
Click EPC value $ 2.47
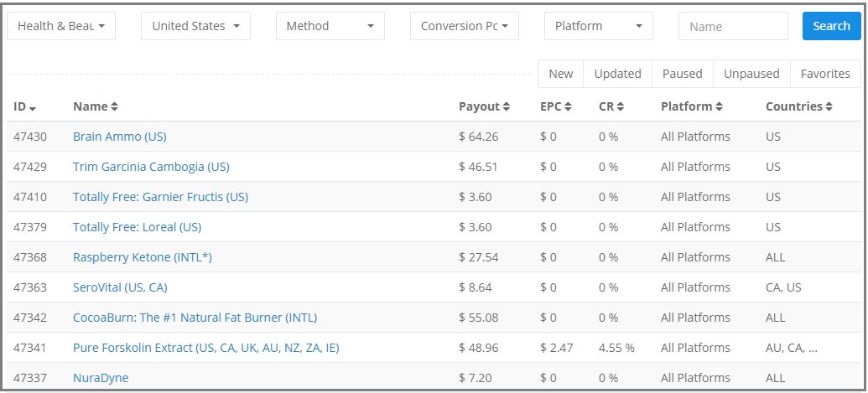(556, 348)
